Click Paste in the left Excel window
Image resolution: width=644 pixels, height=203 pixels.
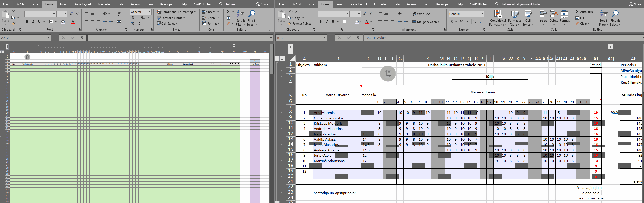pos(5,17)
